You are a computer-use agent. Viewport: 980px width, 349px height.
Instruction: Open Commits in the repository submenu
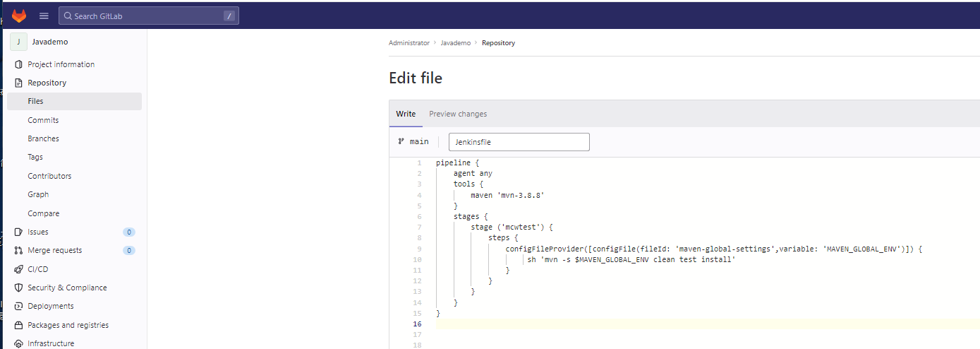coord(43,120)
